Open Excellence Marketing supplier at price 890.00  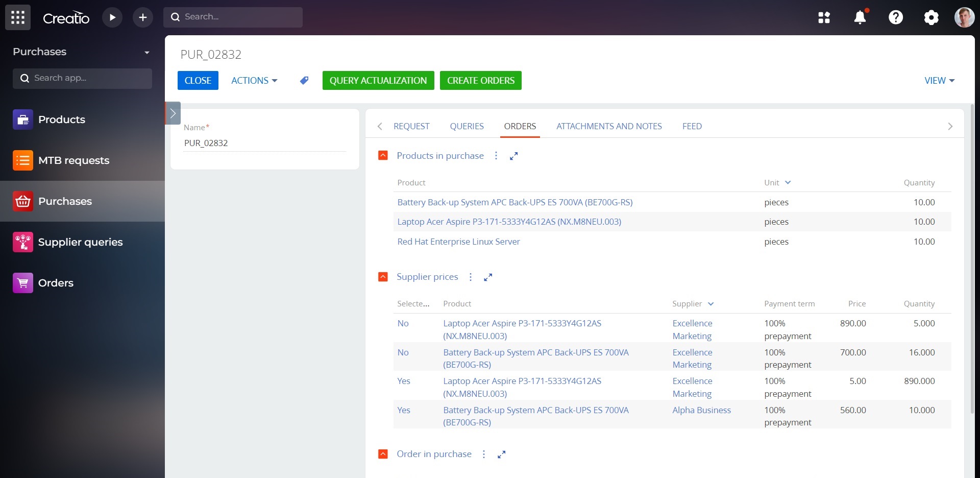pos(692,329)
